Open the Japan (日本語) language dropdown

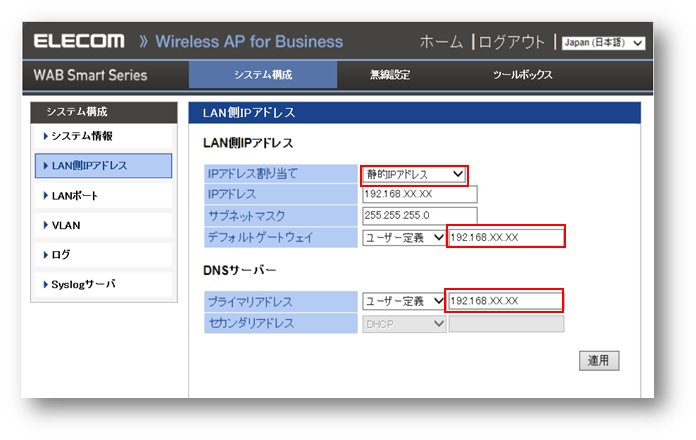click(603, 43)
